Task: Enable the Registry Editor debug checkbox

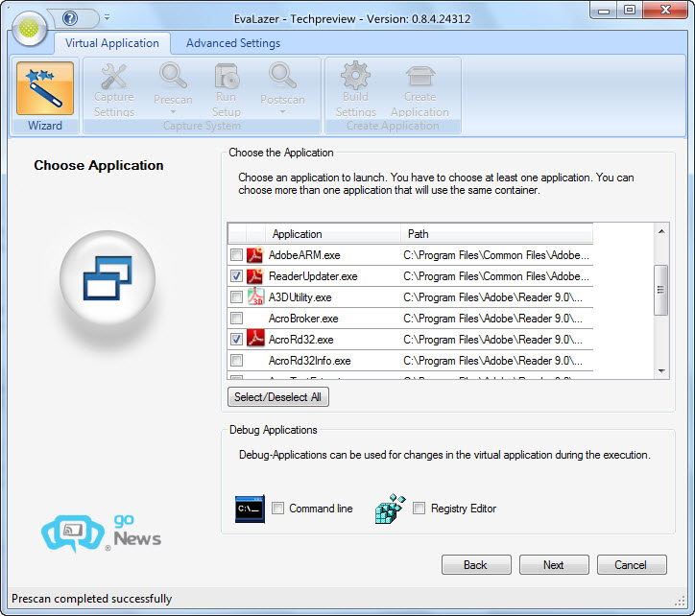Action: click(x=419, y=509)
